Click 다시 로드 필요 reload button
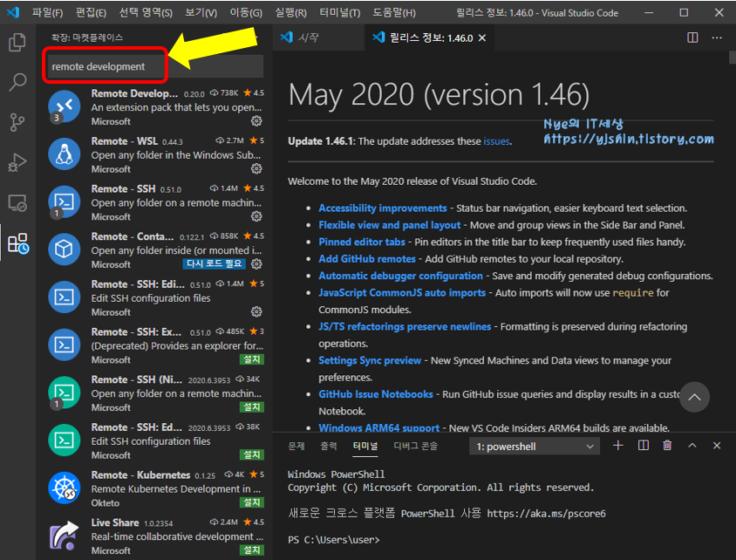736x560 pixels. pyautogui.click(x=214, y=263)
